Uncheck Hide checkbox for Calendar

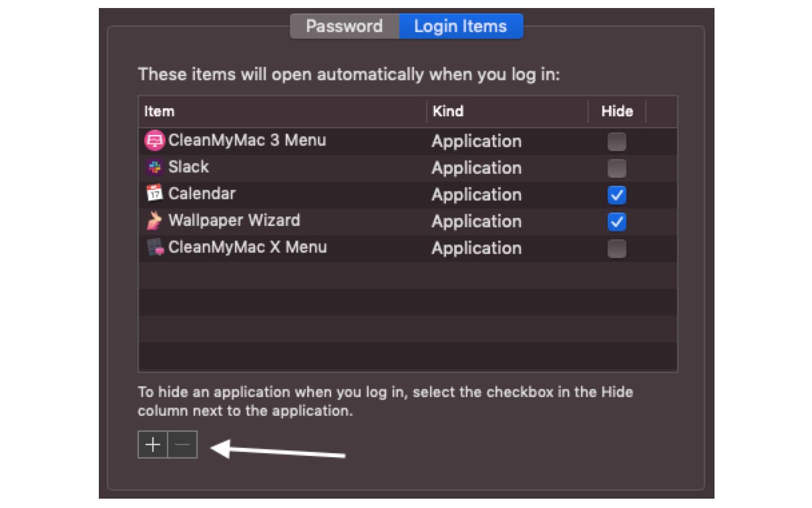tap(617, 195)
